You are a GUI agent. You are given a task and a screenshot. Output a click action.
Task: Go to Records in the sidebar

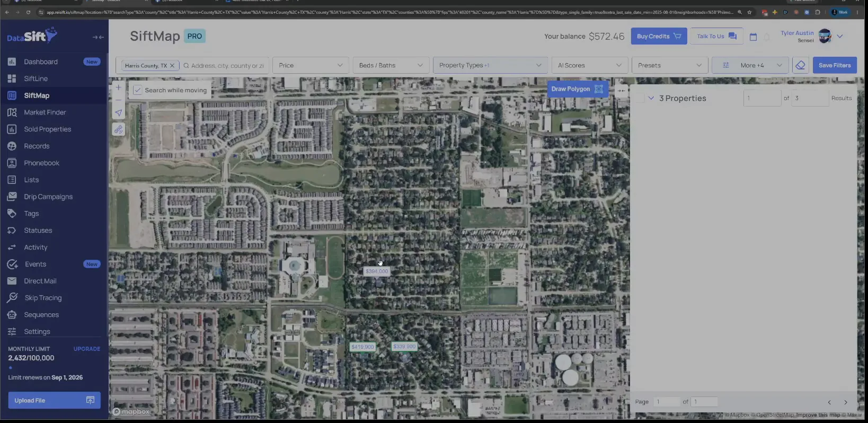click(x=37, y=146)
